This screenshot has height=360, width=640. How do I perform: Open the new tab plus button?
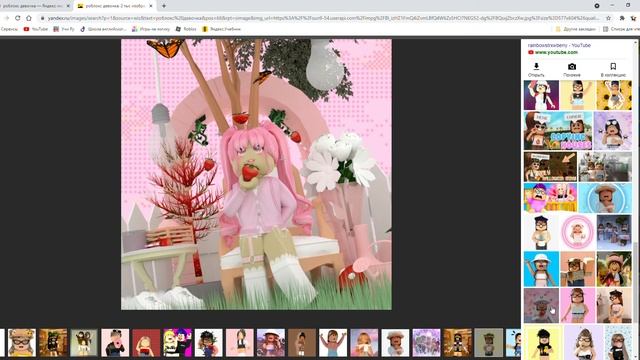click(x=164, y=6)
